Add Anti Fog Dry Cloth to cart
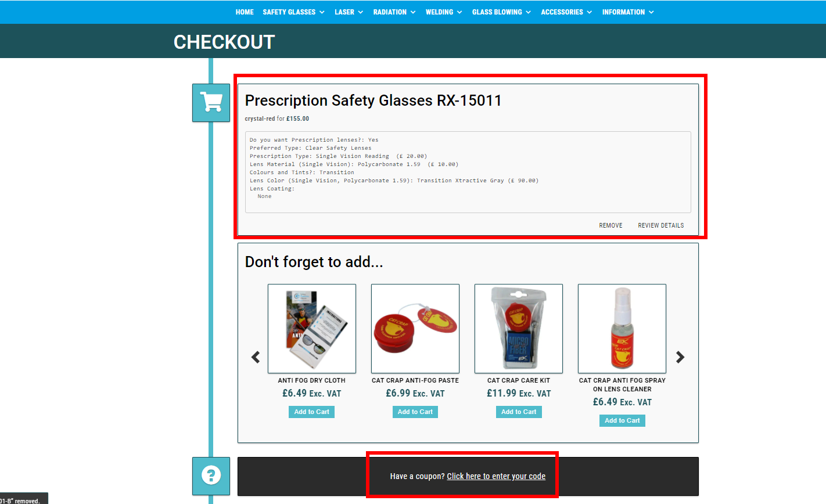Viewport: 826px width, 504px height. tap(312, 412)
